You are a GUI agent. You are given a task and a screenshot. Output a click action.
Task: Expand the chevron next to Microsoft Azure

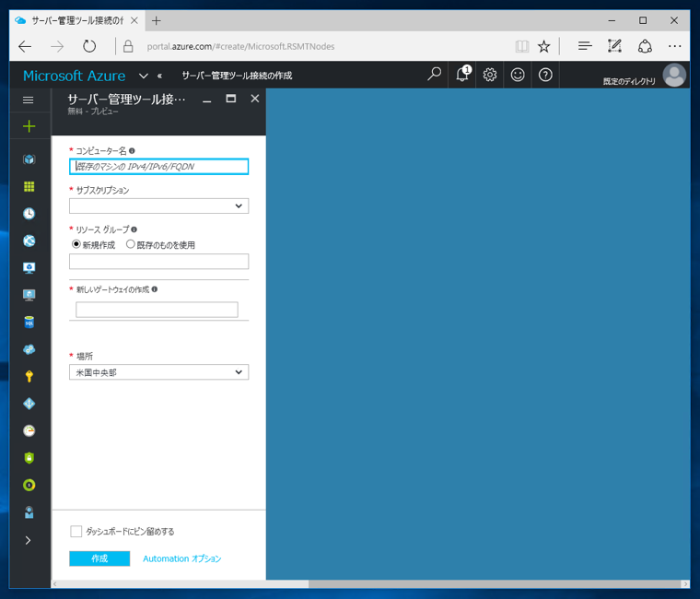[144, 76]
